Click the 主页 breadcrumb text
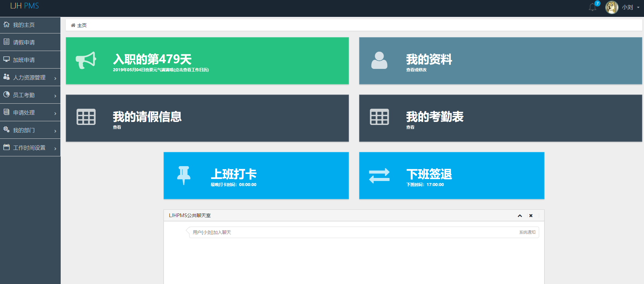Screen dimensions: 644x284 82,25
